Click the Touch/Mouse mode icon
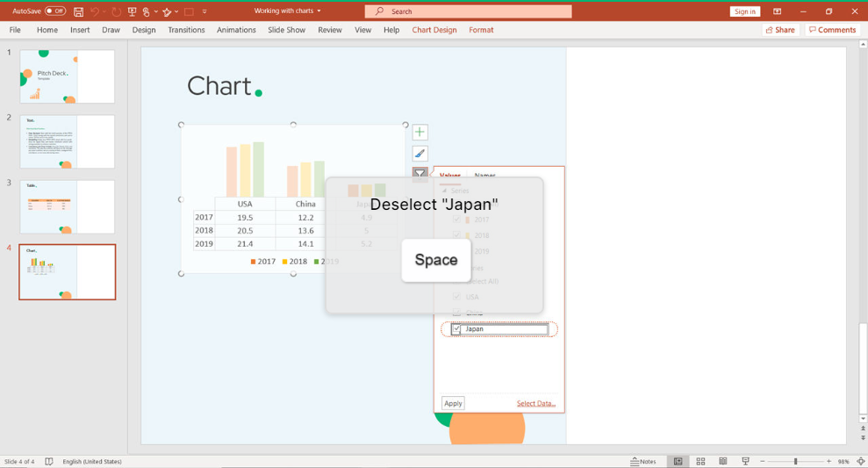The image size is (868, 468). click(x=147, y=11)
